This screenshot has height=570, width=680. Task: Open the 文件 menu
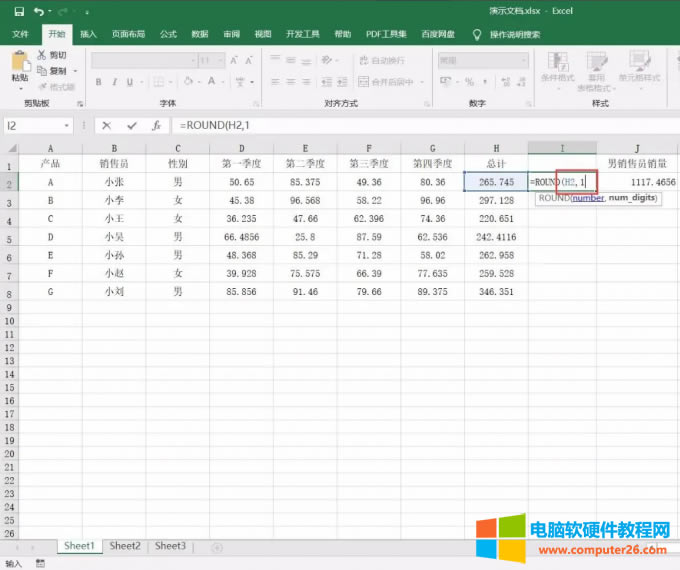(x=20, y=34)
